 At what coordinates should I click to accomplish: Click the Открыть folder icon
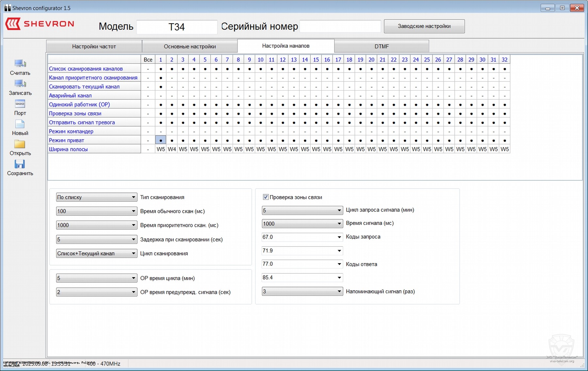pos(20,144)
